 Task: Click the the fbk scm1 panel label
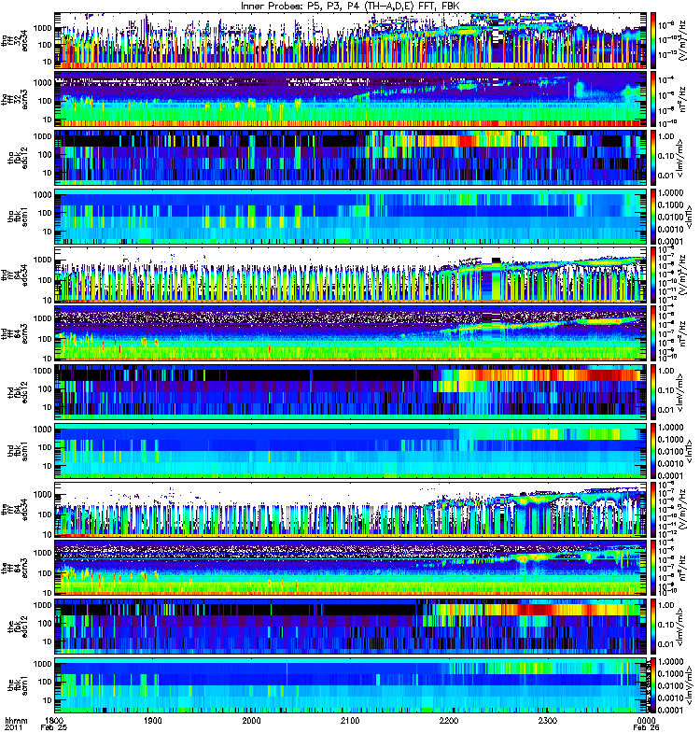point(18,685)
